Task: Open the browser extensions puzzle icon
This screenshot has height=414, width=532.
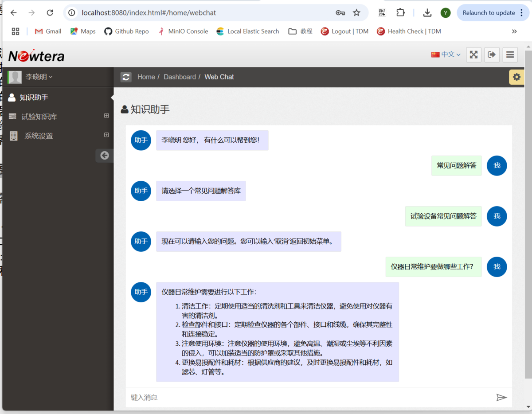Action: pyautogui.click(x=400, y=13)
